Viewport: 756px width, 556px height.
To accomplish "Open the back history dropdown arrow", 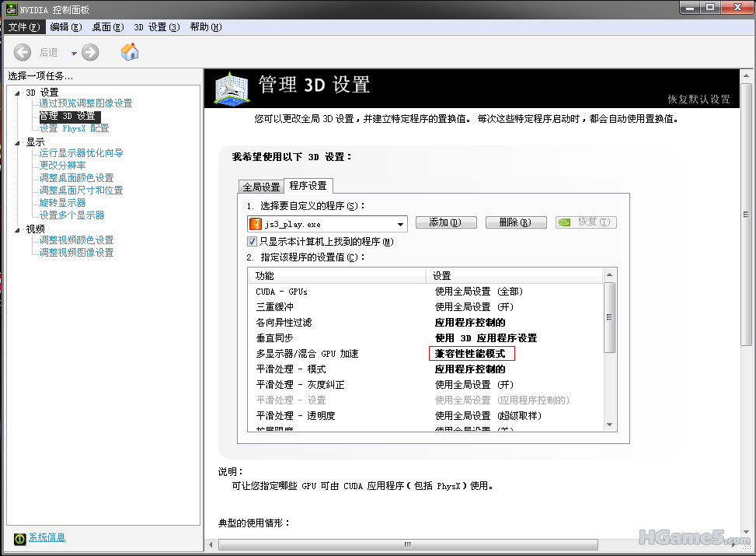I will point(74,53).
